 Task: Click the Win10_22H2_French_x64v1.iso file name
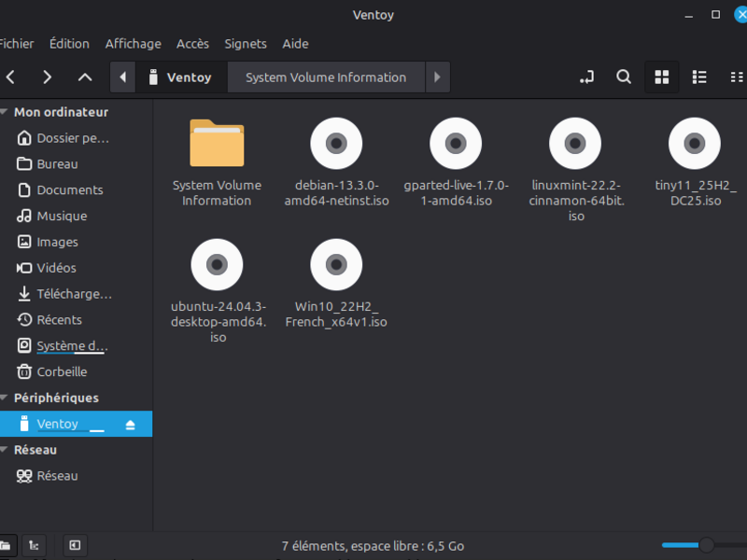[x=336, y=315]
